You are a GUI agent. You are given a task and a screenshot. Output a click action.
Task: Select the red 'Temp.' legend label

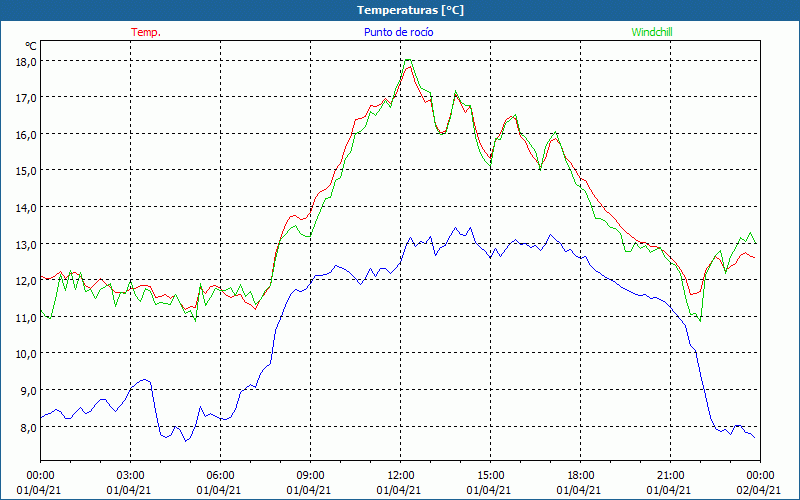146,32
